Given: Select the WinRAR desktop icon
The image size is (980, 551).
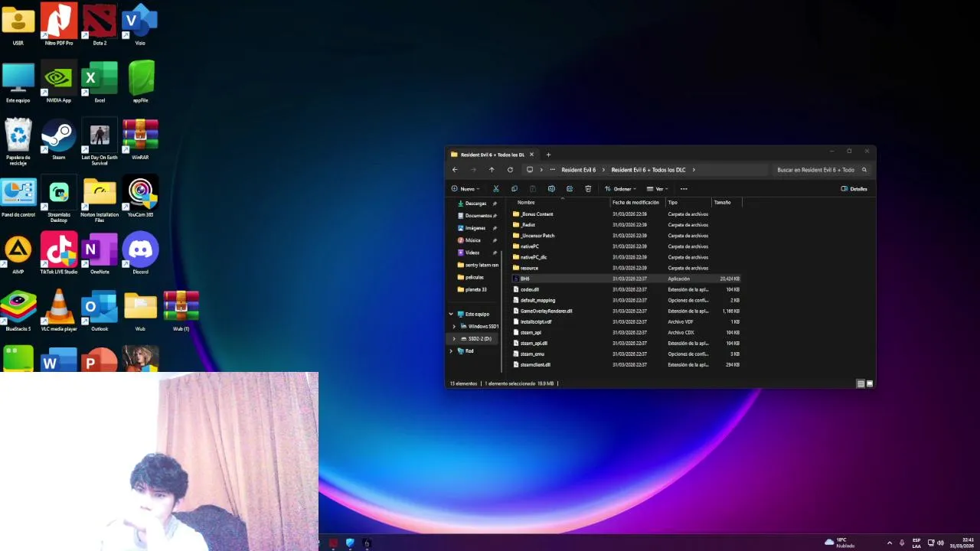Looking at the screenshot, I should tap(140, 139).
